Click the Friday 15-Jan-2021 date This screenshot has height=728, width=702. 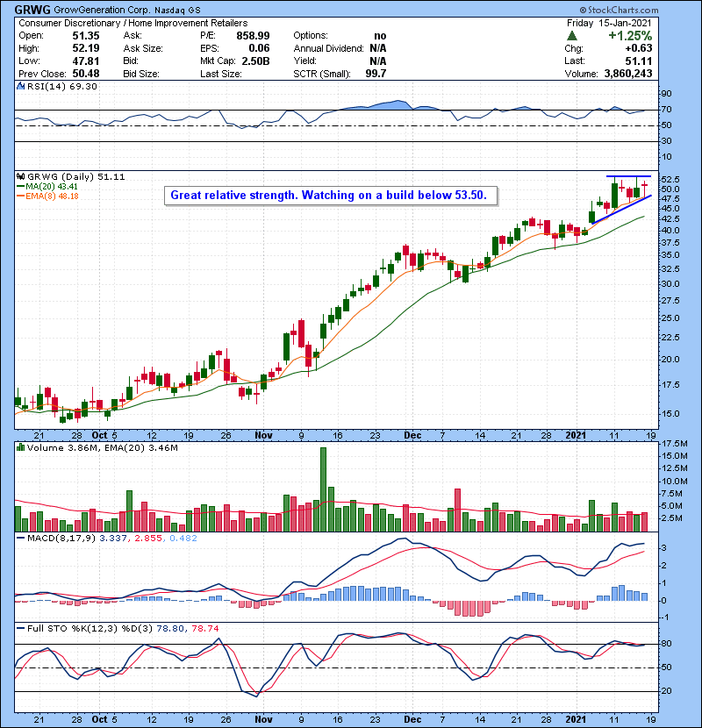tap(609, 23)
